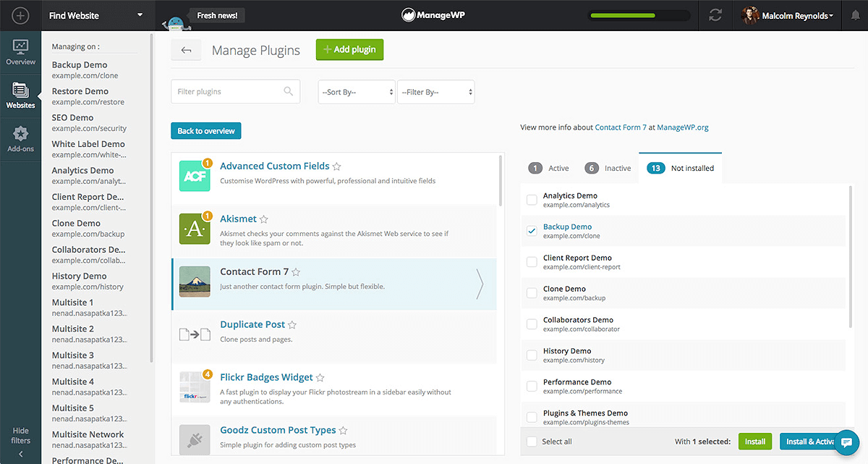Click the plugin list scrollbar
Screen dimensions: 868x464
(x=500, y=180)
